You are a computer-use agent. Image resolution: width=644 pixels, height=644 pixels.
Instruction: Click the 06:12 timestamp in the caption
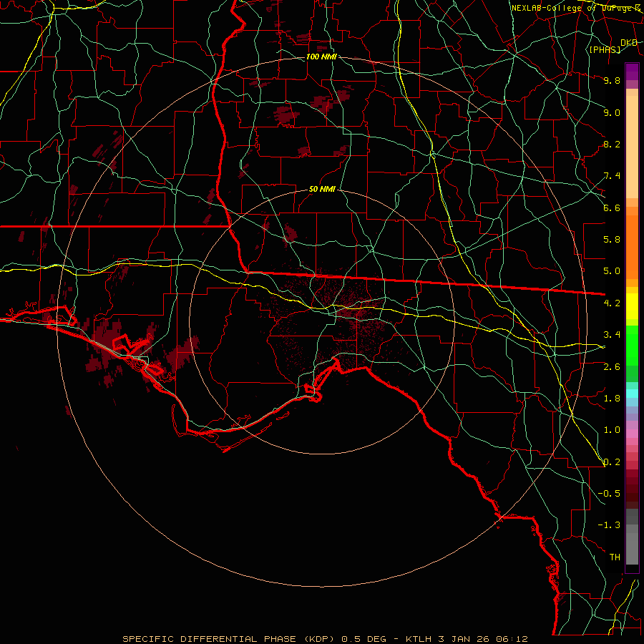pos(512,639)
